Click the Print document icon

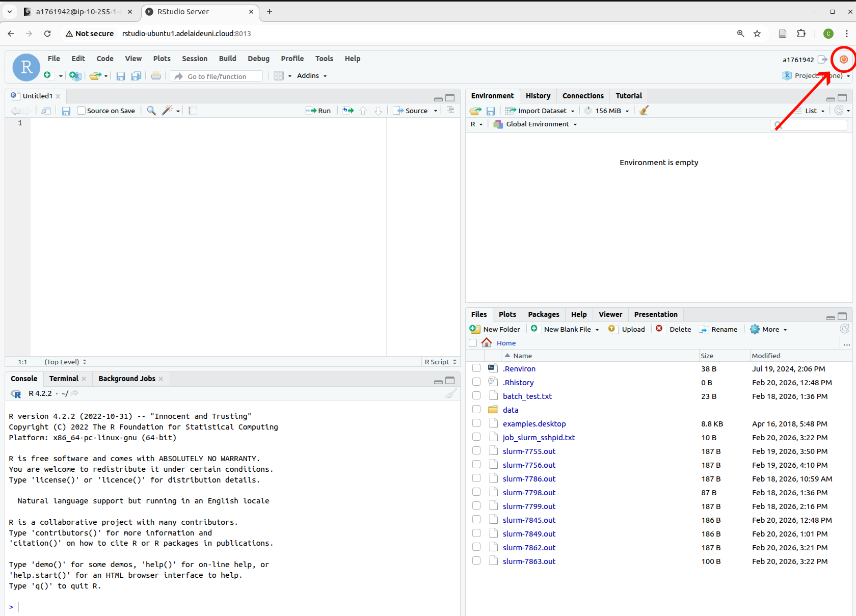click(x=156, y=76)
